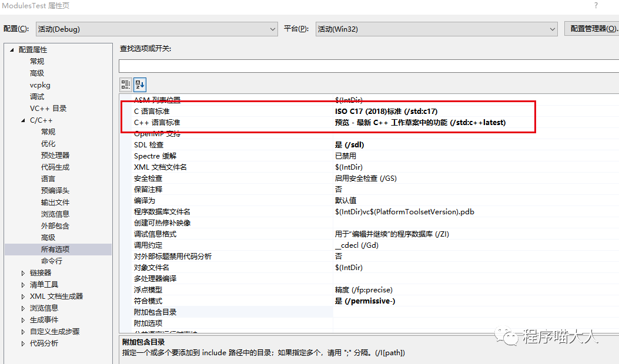Image resolution: width=619 pixels, height=364 pixels.
Task: Open the 配置 dropdown showing 活动(Debug)
Action: (272, 29)
